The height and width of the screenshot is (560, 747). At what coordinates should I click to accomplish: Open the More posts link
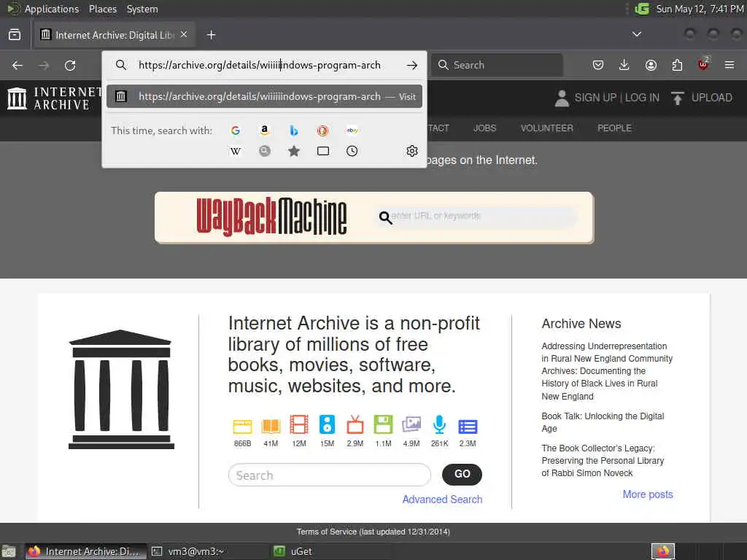[x=648, y=494]
